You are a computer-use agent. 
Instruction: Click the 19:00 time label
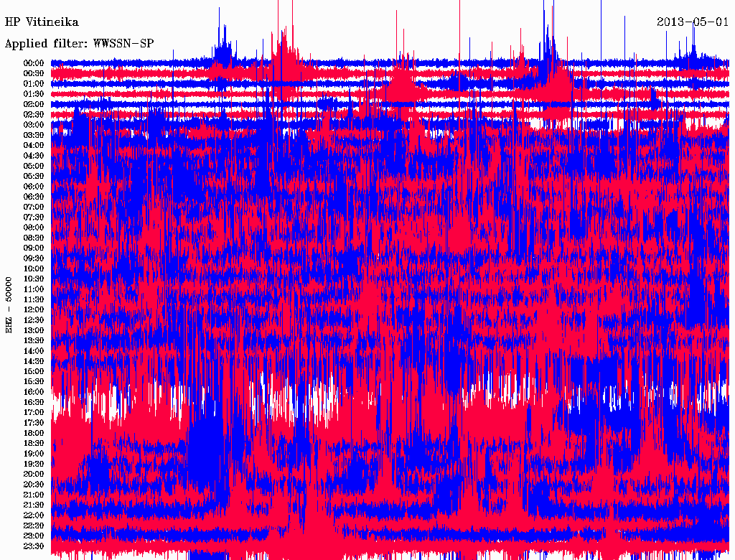coord(34,454)
